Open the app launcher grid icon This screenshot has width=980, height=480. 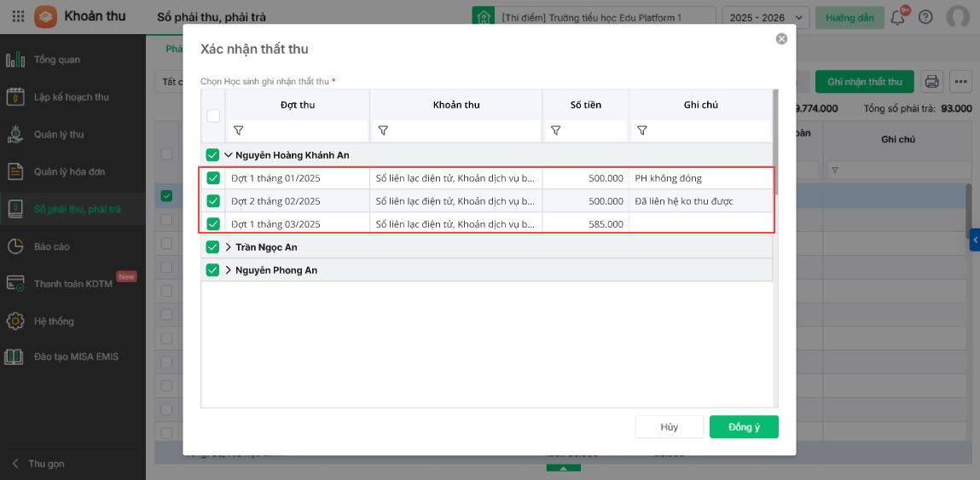(18, 17)
